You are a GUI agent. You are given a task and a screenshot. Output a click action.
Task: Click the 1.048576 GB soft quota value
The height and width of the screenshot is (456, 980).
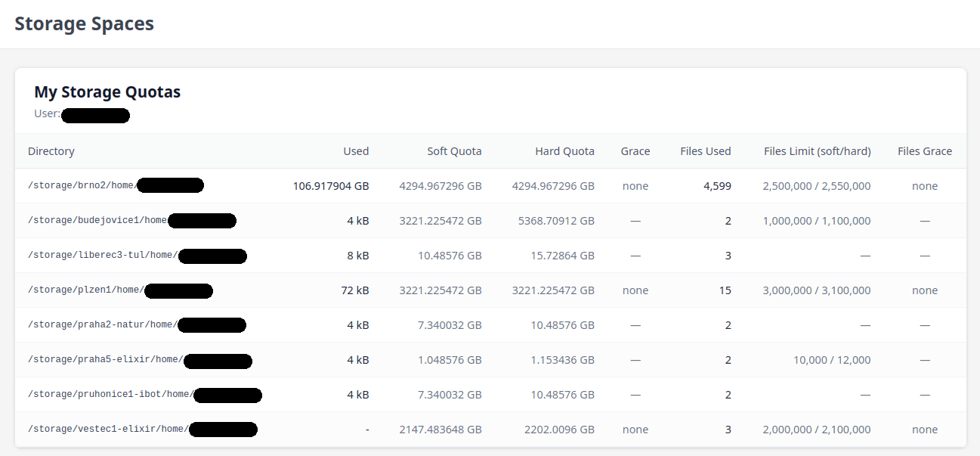click(x=450, y=360)
